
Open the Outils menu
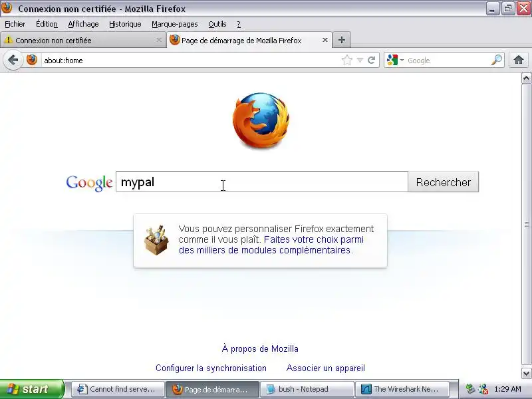[217, 24]
